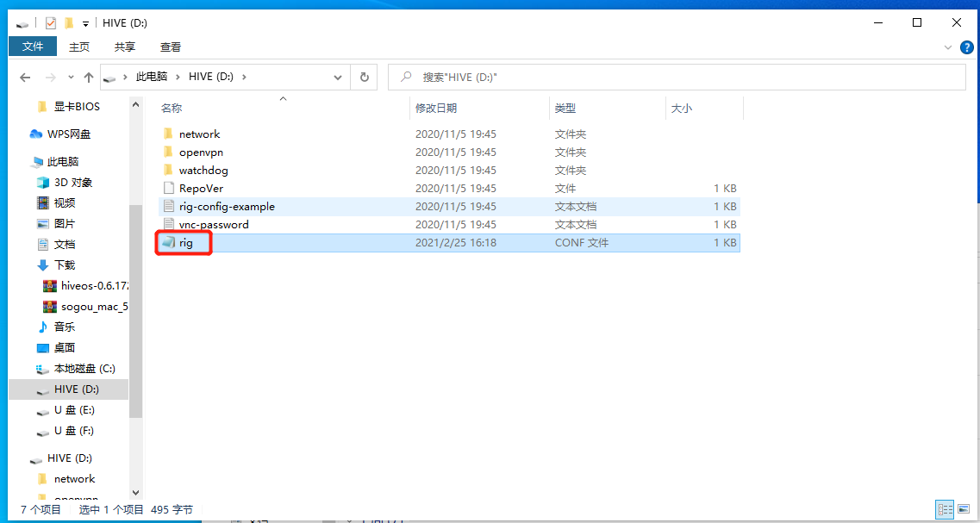The image size is (980, 523).
Task: Expand the quick access toolbar customize chevron
Action: point(84,23)
